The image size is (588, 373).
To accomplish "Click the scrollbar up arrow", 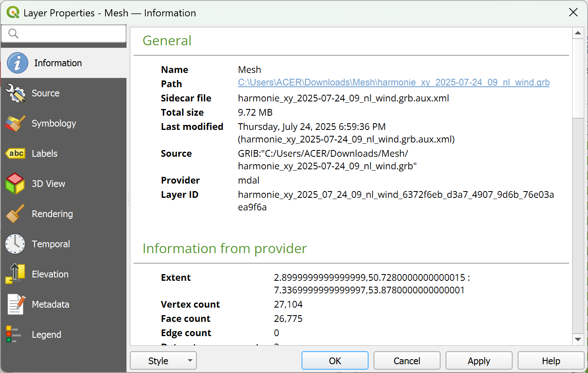I will [x=578, y=33].
